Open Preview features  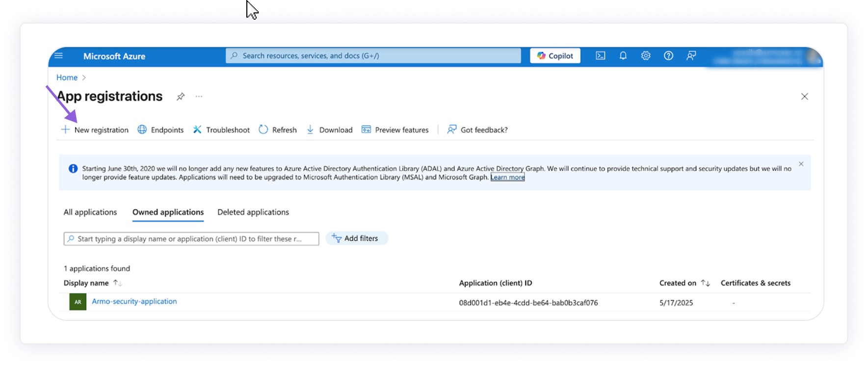pos(395,130)
